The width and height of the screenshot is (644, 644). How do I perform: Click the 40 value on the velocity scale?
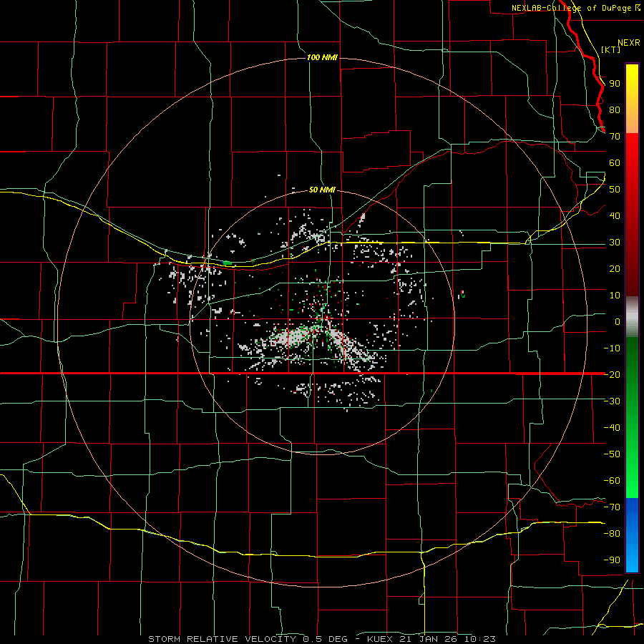(x=615, y=215)
